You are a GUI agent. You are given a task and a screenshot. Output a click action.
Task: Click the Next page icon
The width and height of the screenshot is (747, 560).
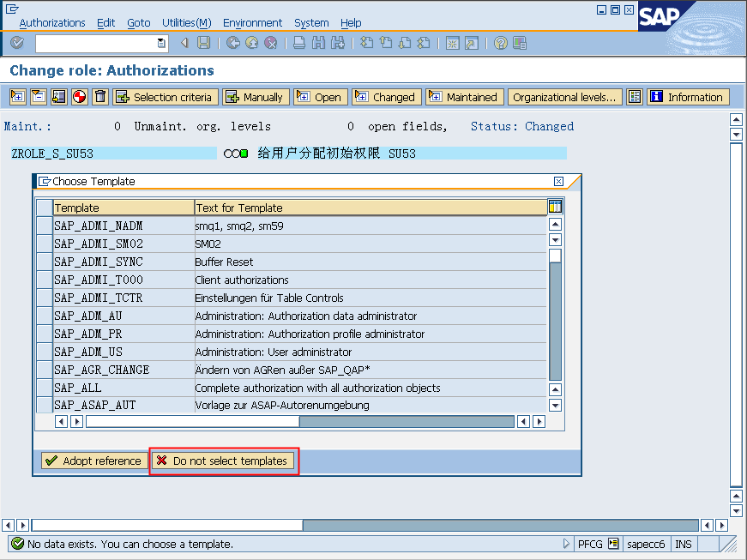tap(405, 43)
